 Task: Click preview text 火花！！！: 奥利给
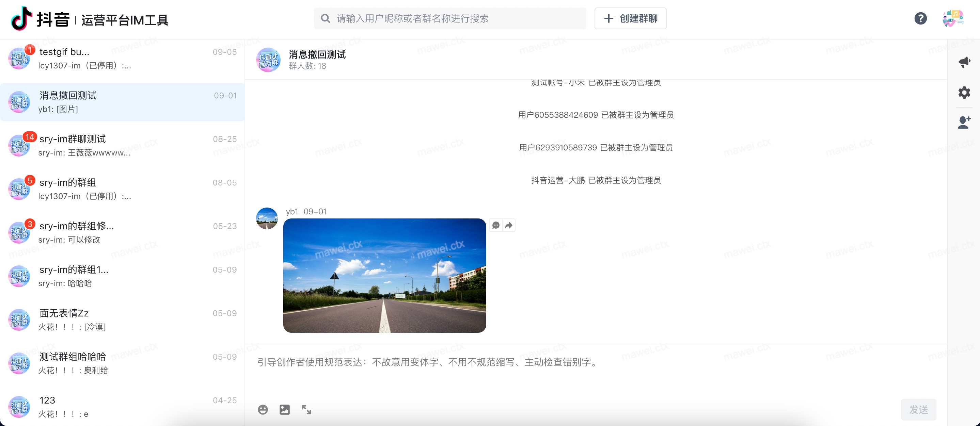(x=73, y=370)
